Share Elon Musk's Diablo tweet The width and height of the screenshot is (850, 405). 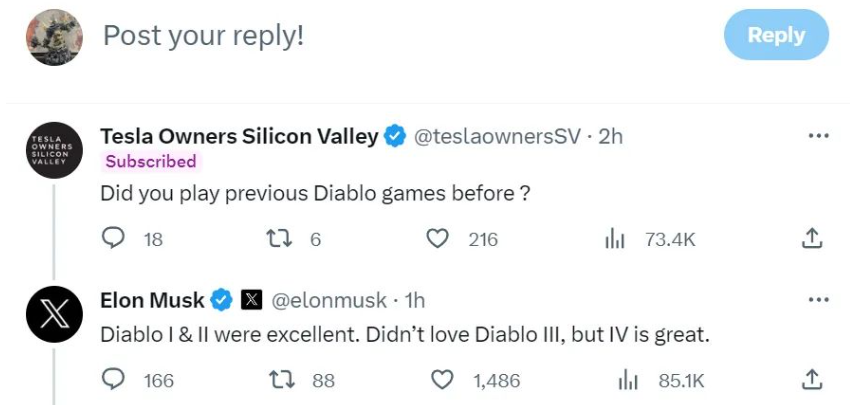(x=812, y=380)
